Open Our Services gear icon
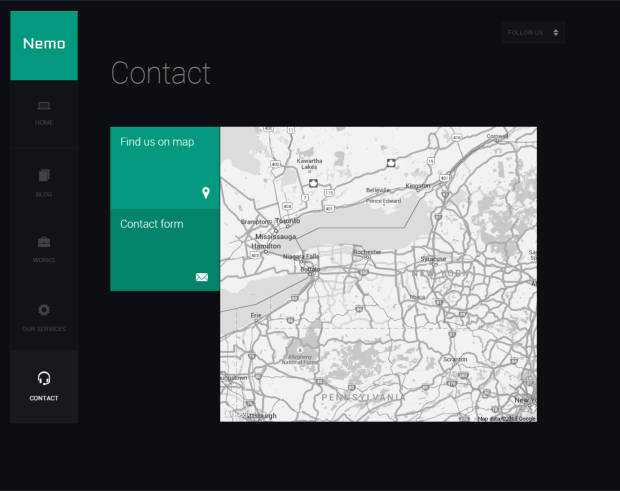This screenshot has height=491, width=620. [44, 310]
